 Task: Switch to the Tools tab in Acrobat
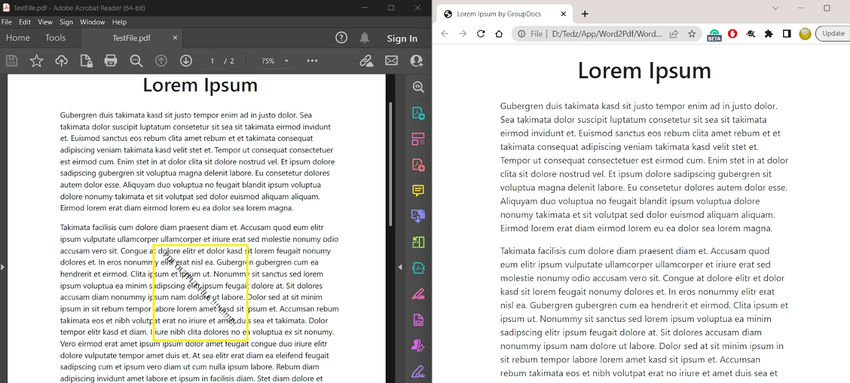[55, 38]
